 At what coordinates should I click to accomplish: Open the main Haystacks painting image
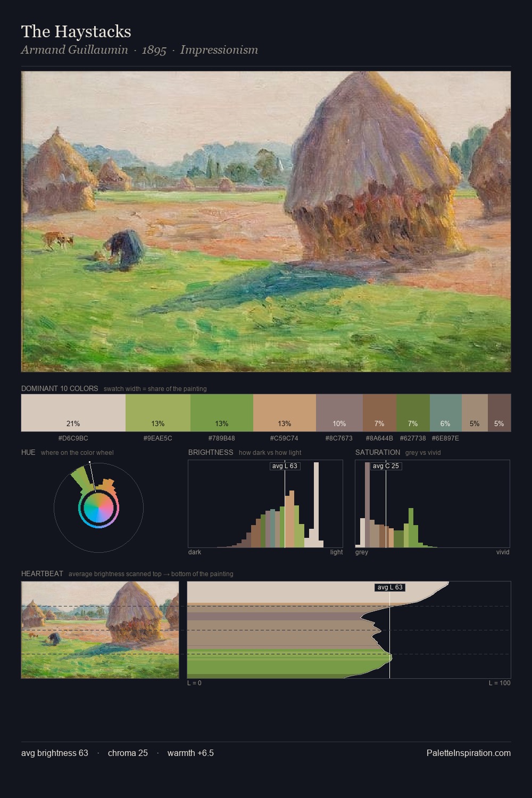coord(266,221)
